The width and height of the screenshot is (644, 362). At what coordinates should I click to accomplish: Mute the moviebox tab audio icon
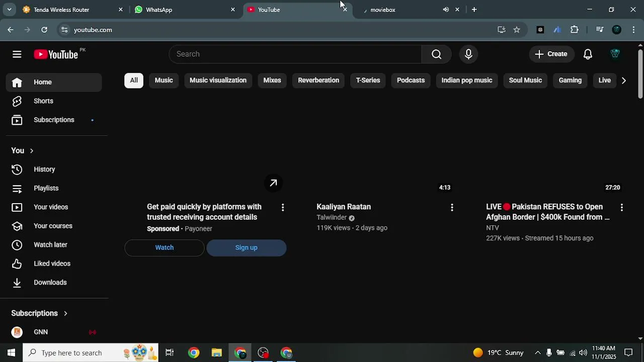coord(446,10)
